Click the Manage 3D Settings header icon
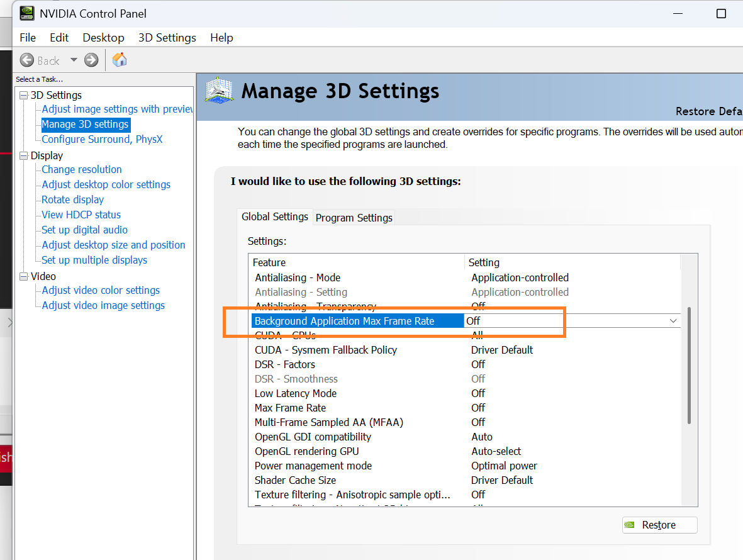The image size is (743, 560). (220, 91)
